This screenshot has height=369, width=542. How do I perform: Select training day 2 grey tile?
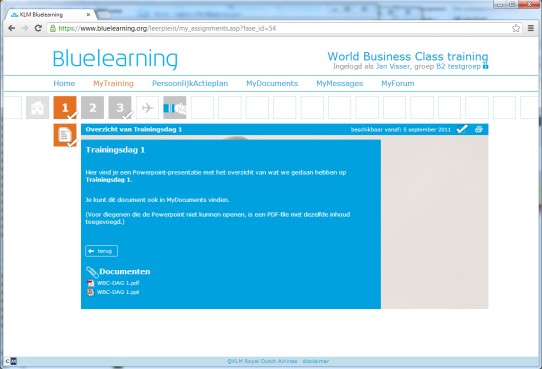(x=92, y=107)
